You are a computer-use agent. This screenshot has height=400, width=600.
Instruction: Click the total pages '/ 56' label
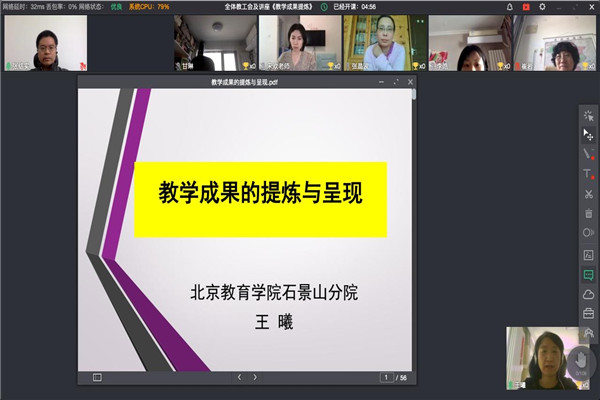(x=401, y=378)
